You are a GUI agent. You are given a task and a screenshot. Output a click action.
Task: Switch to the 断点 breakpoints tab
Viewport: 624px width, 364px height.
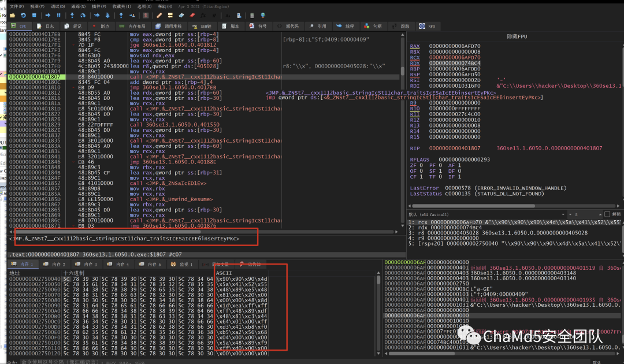(101, 26)
